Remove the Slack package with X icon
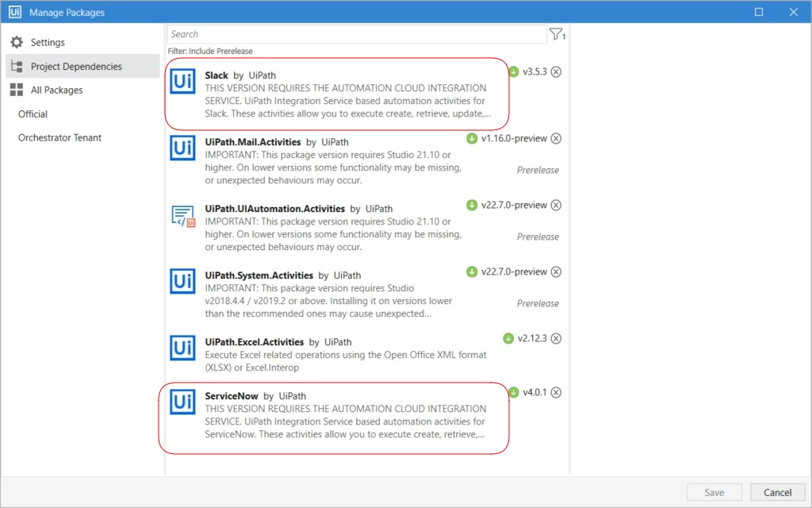 tap(556, 71)
